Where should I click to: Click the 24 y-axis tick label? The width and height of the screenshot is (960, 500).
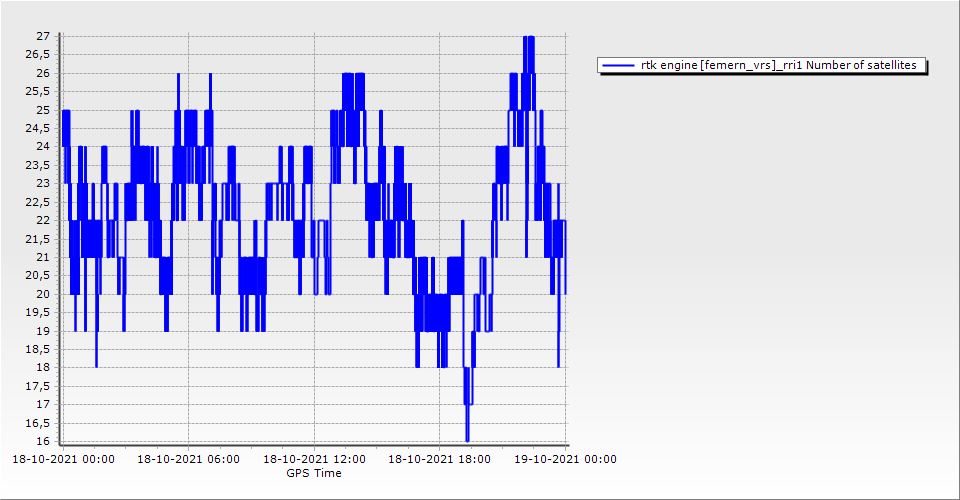click(42, 147)
